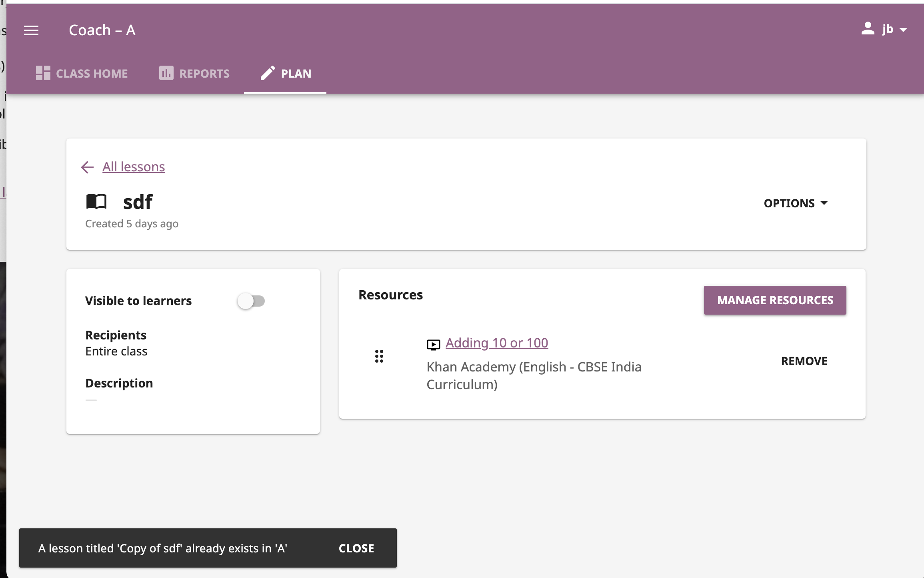Click the back arrow beside All lessons
This screenshot has height=578, width=924.
(87, 167)
